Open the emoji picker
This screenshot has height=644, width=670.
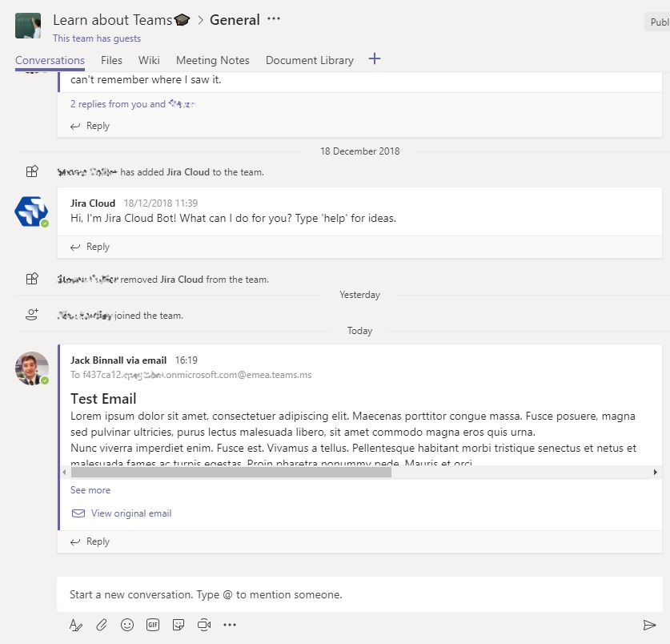tap(127, 624)
